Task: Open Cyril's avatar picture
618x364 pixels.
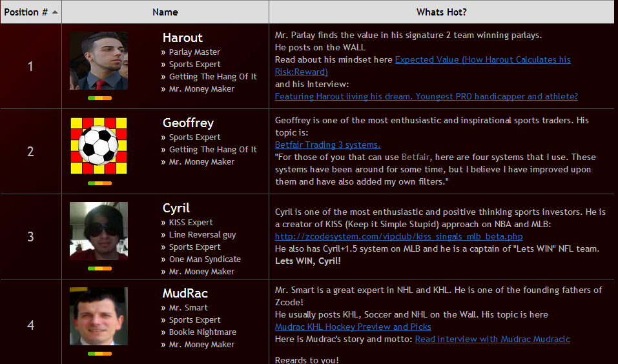Action: click(x=99, y=231)
